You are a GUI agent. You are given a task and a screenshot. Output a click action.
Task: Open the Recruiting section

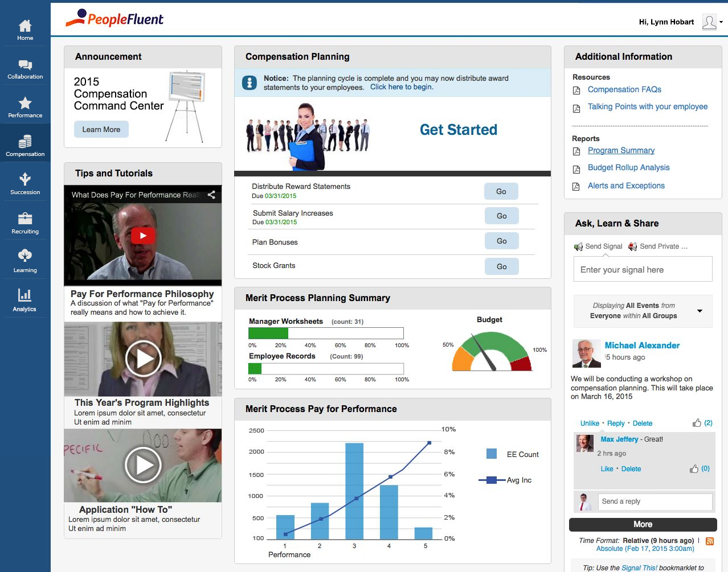[25, 221]
